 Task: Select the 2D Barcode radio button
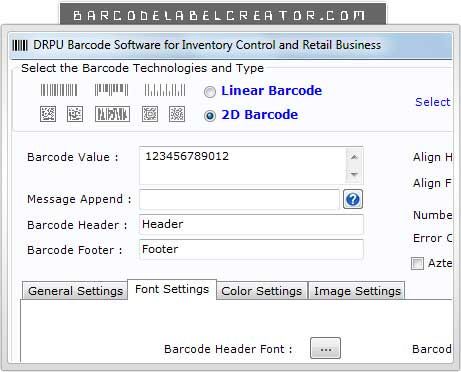click(x=210, y=116)
